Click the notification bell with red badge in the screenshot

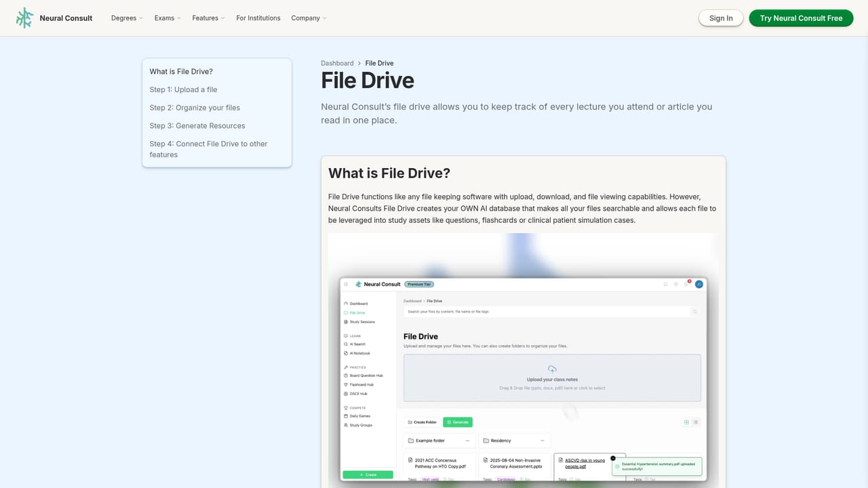(x=687, y=284)
